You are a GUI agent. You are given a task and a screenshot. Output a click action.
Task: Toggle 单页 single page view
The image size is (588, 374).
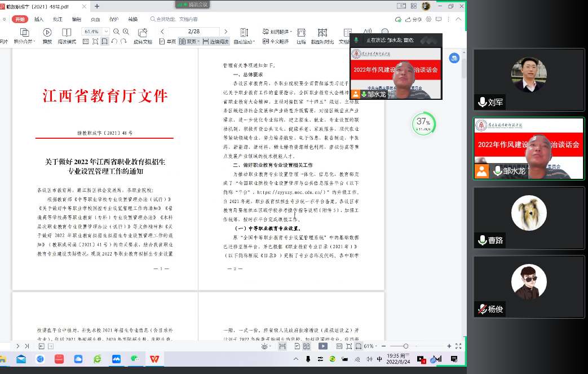[x=167, y=42]
